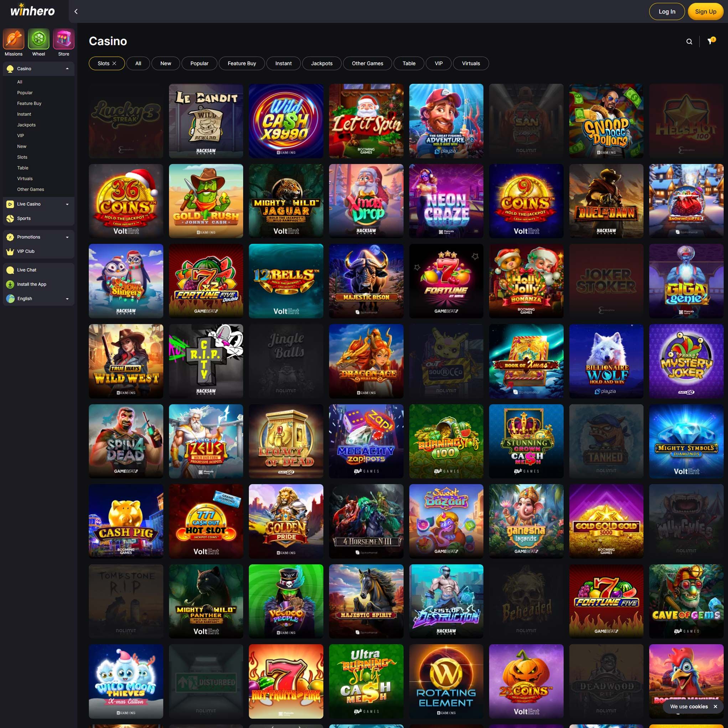Click the English globe icon
Viewport: 728px width, 728px height.
pyautogui.click(x=10, y=299)
